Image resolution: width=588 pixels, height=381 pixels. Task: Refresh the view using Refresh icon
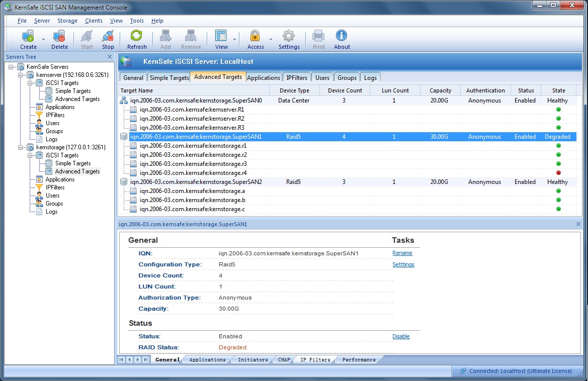(136, 37)
